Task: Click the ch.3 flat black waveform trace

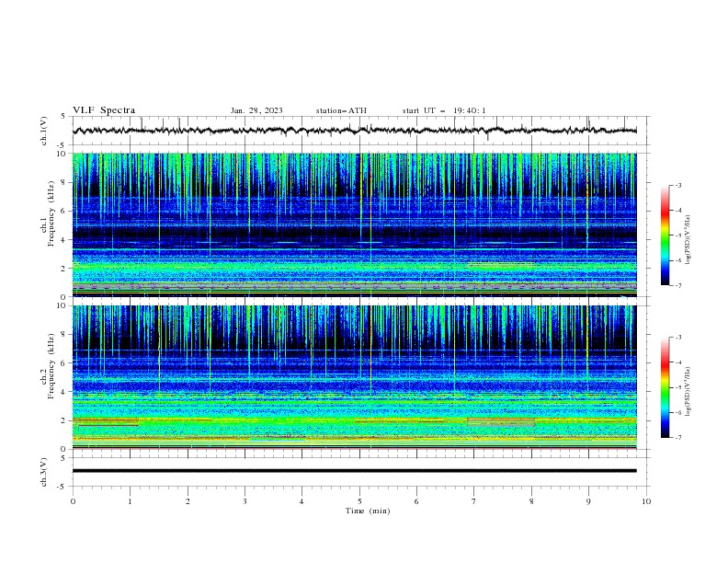Action: [354, 471]
